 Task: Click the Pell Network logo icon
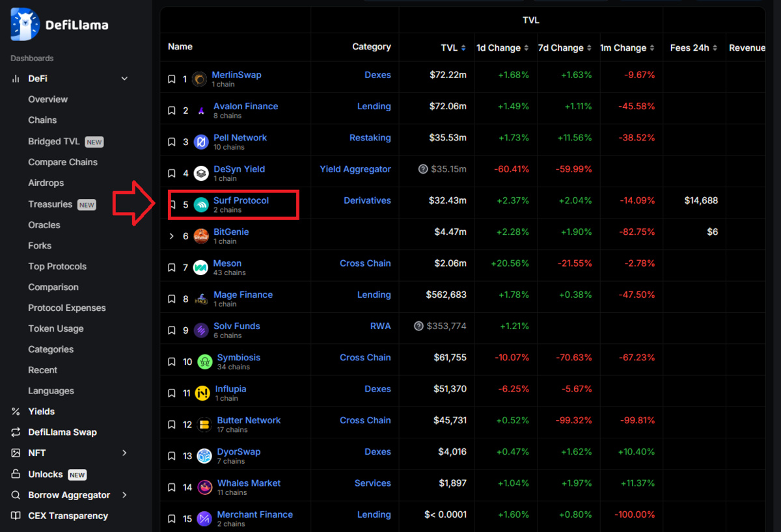pos(201,142)
